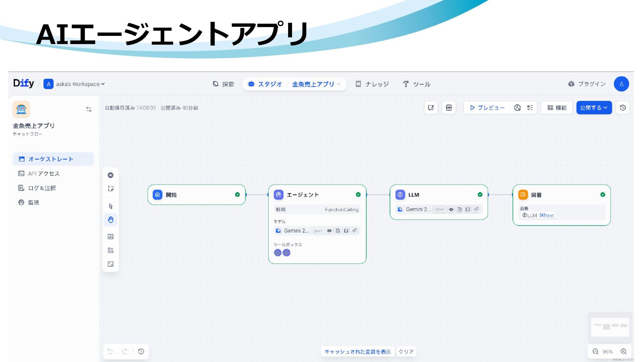Click the minimap thumbnail
The image size is (644, 362).
tap(609, 327)
